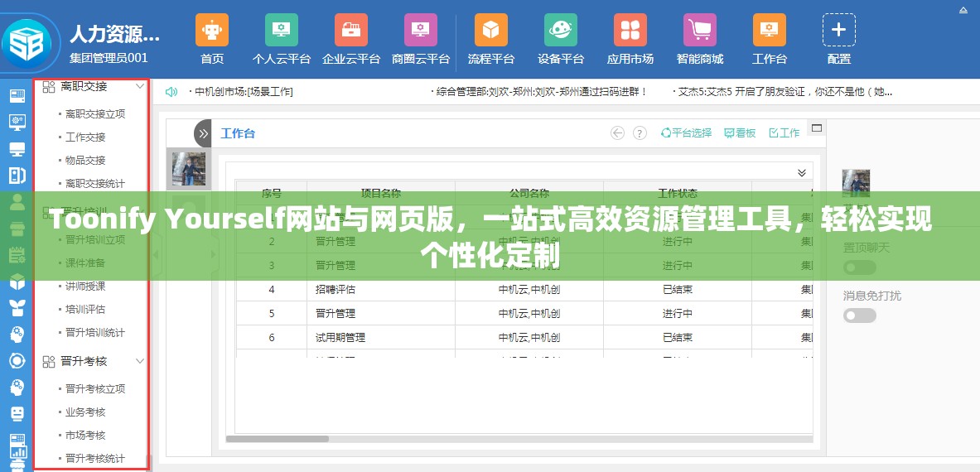980x472 pixels.
Task: Open the 流程平台 cube icon
Action: [x=490, y=30]
